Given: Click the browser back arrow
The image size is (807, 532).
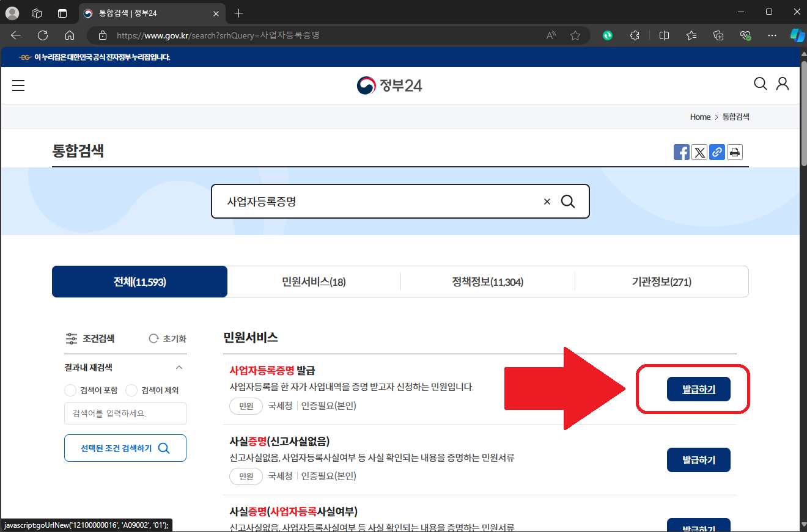Looking at the screenshot, I should [x=16, y=35].
